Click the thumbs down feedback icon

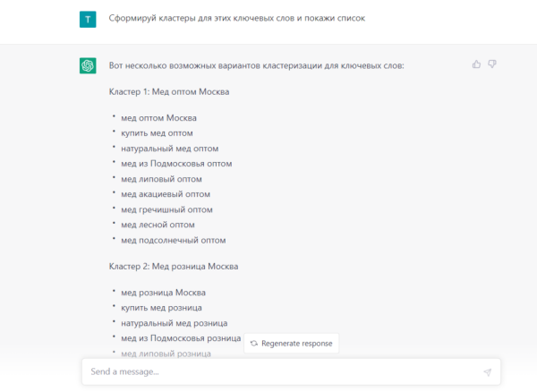(x=492, y=64)
